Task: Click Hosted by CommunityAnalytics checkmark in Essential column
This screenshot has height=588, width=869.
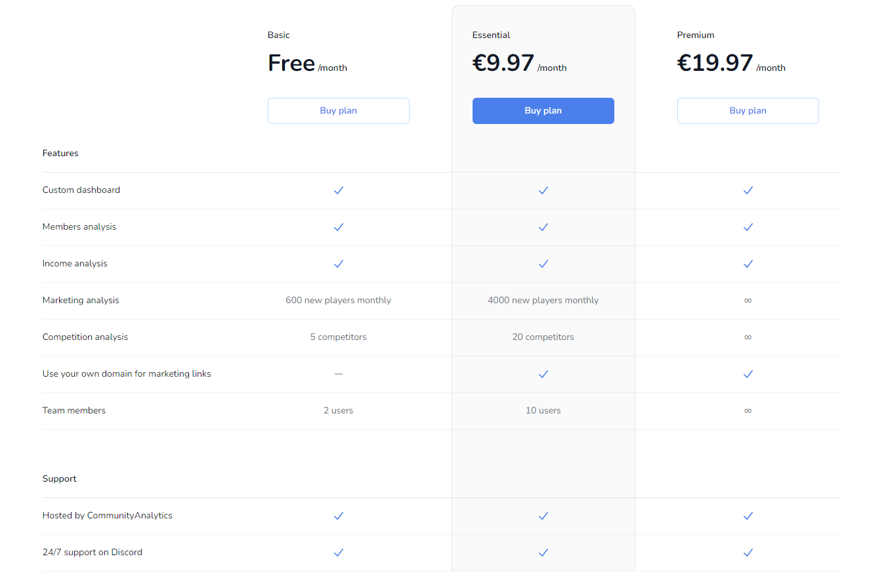Action: 543,516
